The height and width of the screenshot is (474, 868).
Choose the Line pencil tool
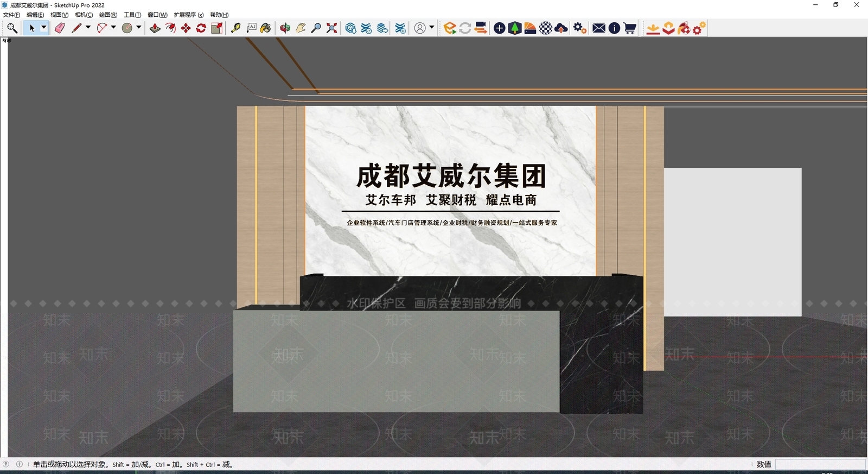point(76,28)
